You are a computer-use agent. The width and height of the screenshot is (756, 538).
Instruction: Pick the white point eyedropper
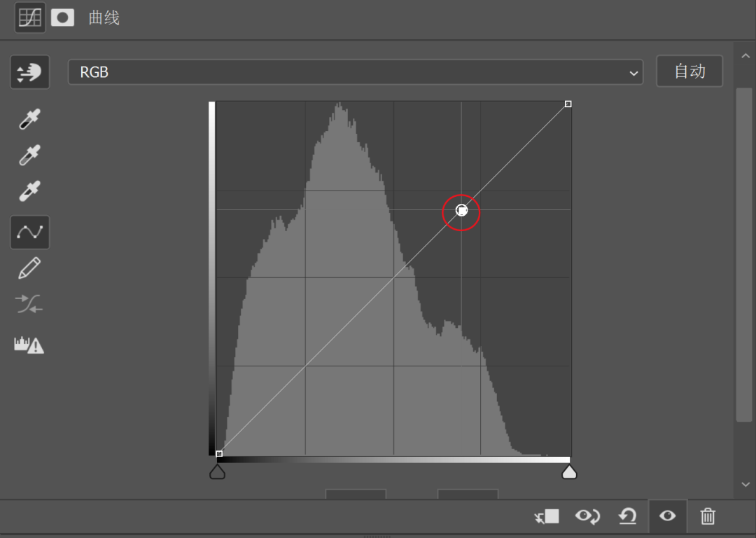[29, 191]
